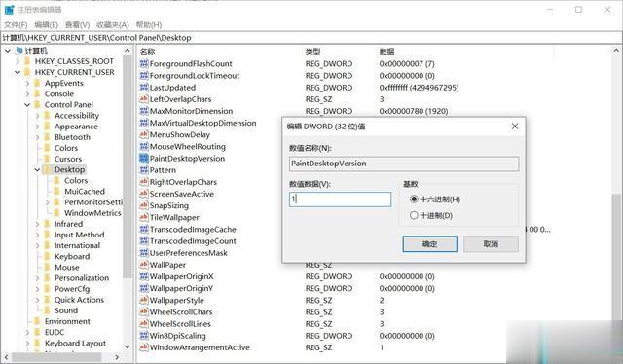Collapse the HKEY_CURRENT_USER tree node
The image size is (623, 364).
(x=18, y=72)
